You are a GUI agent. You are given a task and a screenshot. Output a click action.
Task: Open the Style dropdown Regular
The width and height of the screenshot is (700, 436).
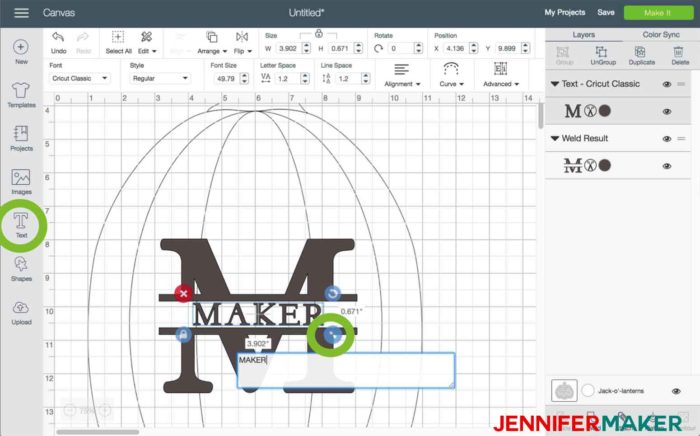click(160, 79)
